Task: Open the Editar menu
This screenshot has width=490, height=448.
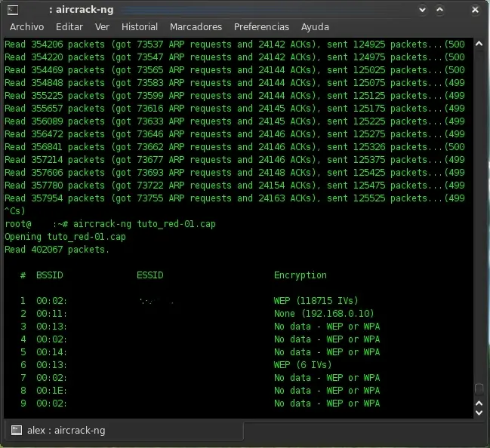Action: (x=69, y=27)
